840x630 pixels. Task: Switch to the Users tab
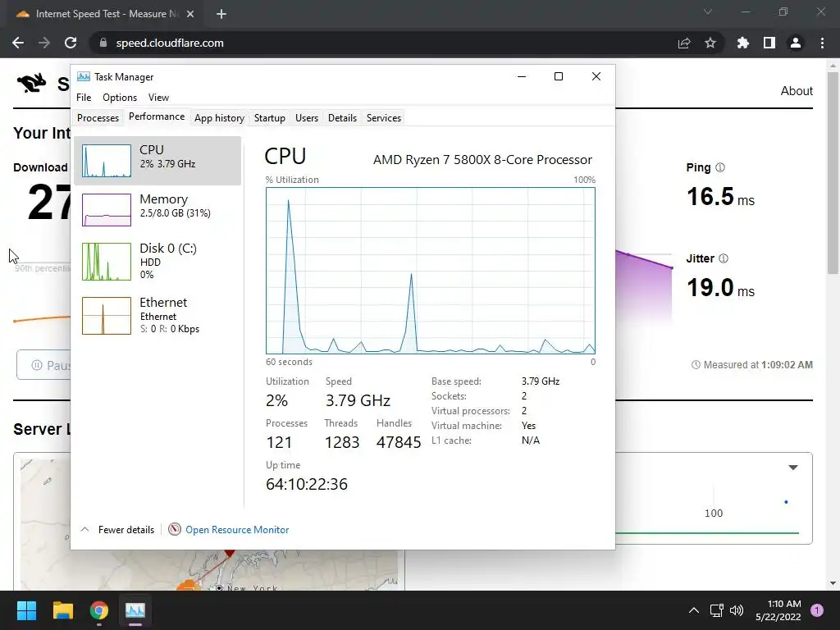(x=307, y=118)
